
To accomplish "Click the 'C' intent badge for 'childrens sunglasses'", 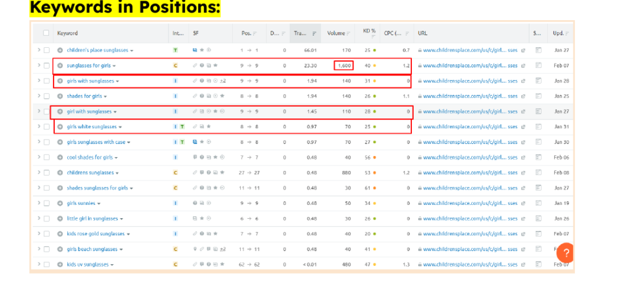I will click(175, 173).
